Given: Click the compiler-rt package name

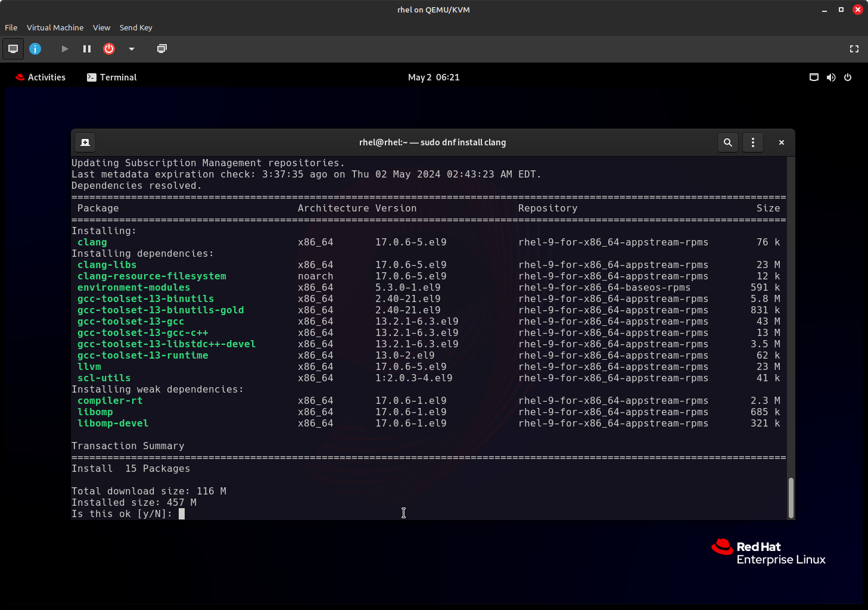Looking at the screenshot, I should click(x=110, y=401).
